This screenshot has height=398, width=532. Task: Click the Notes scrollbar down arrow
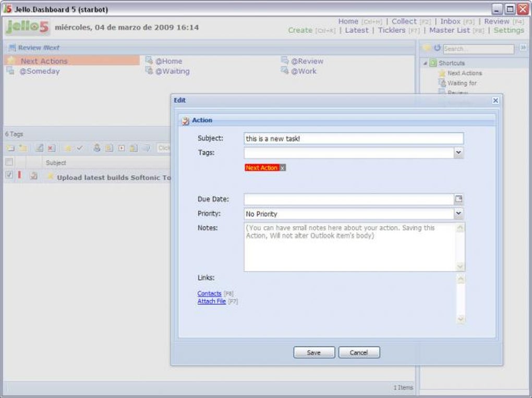pyautogui.click(x=460, y=267)
